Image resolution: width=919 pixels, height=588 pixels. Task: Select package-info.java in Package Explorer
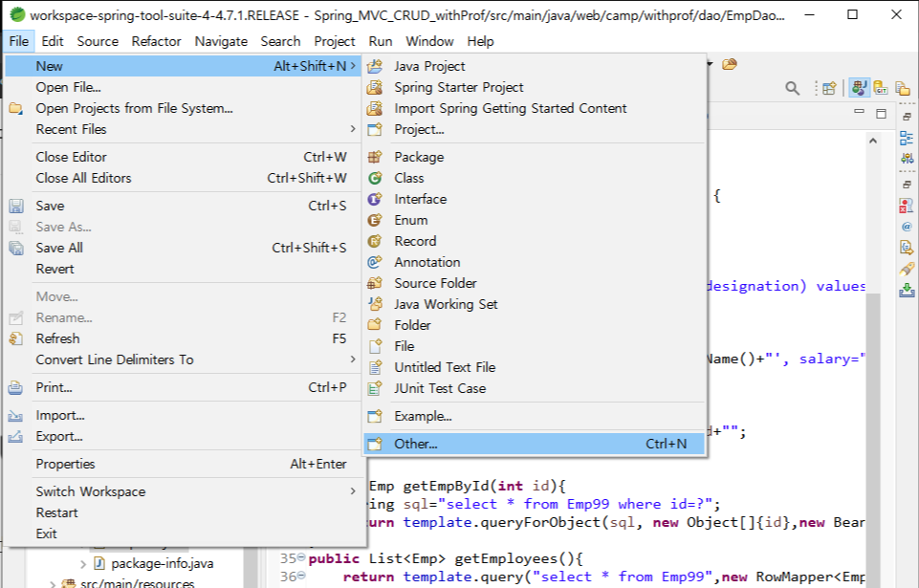pyautogui.click(x=162, y=564)
